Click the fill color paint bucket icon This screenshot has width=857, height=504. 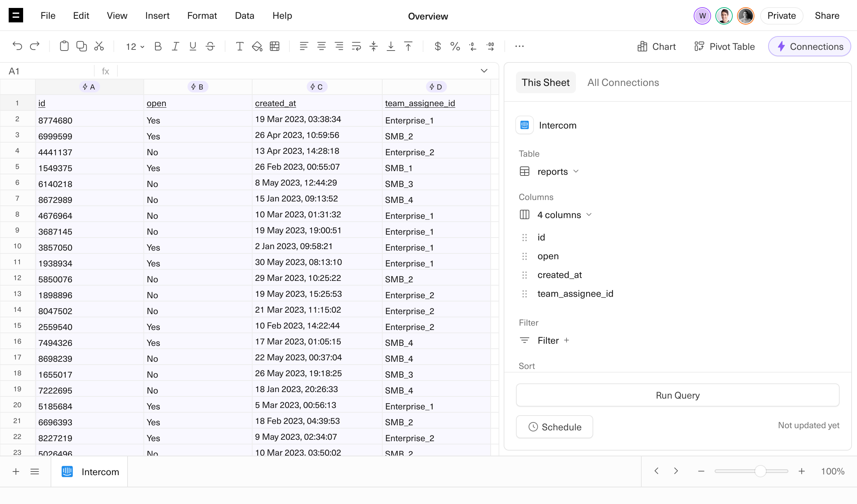(x=257, y=46)
